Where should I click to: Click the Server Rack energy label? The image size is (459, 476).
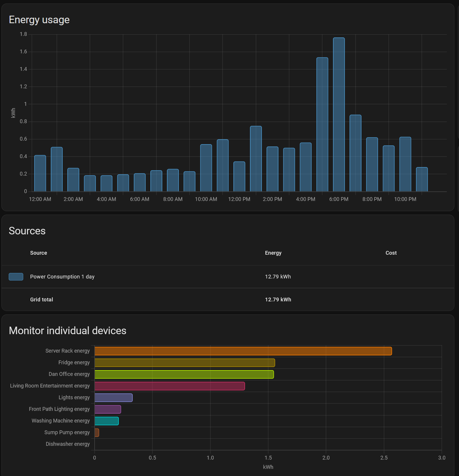pyautogui.click(x=68, y=351)
